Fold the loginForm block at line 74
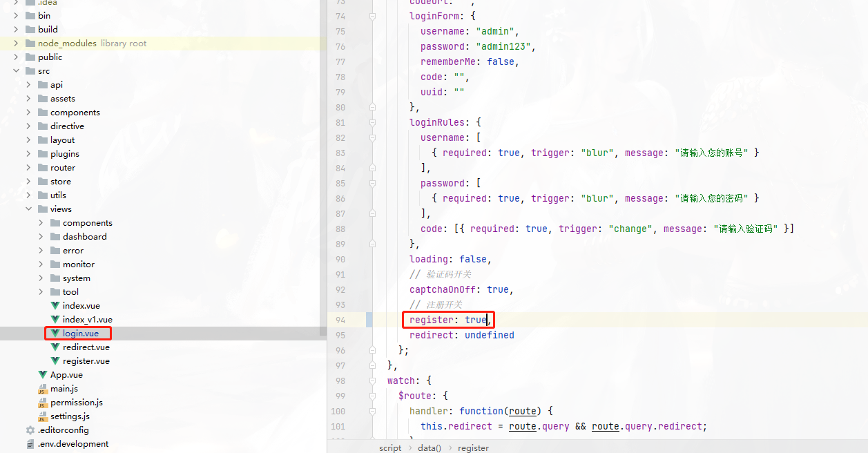868x453 pixels. click(x=373, y=16)
